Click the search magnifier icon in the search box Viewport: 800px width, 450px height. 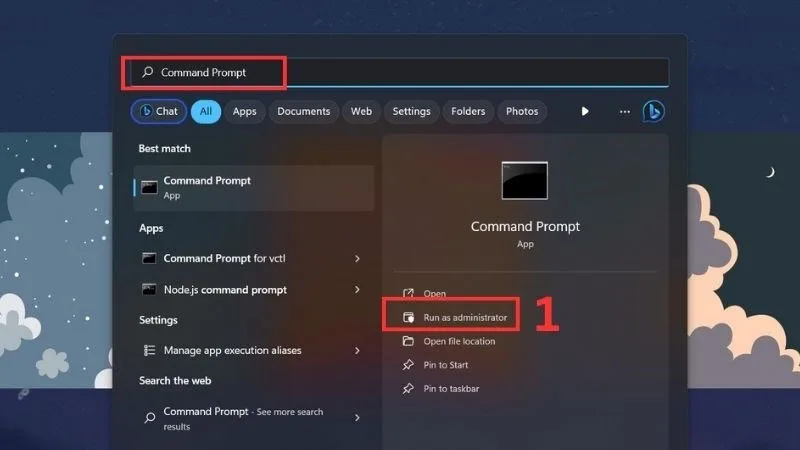pos(147,72)
